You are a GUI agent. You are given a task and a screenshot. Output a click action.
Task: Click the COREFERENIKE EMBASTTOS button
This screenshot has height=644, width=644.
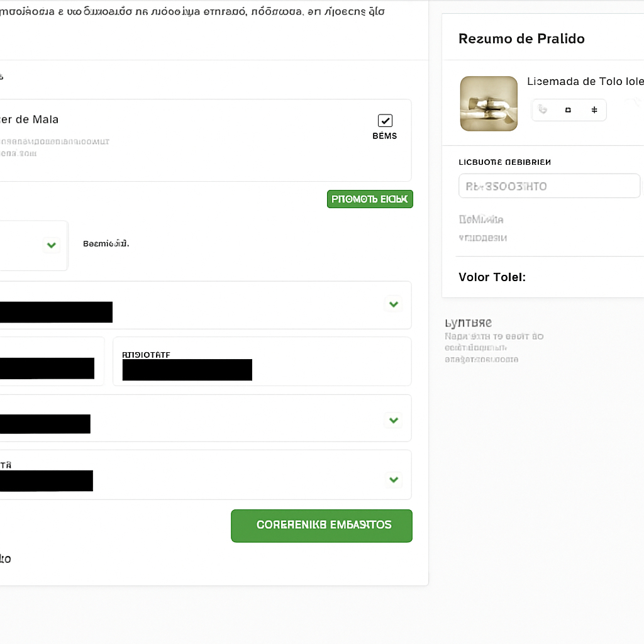pos(321,526)
